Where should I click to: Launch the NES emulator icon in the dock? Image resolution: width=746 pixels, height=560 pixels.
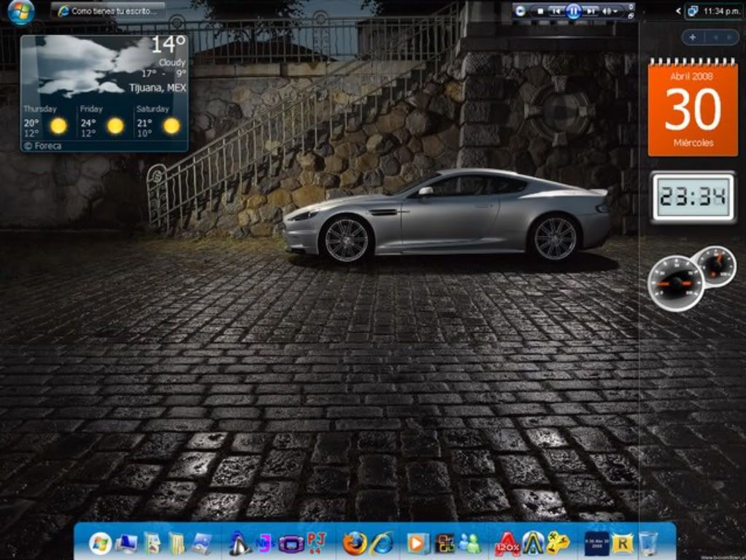pos(264,543)
